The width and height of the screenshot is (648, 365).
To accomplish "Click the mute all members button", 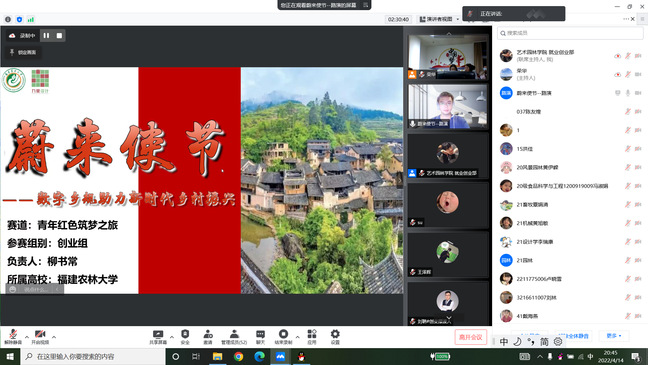I will coord(574,336).
